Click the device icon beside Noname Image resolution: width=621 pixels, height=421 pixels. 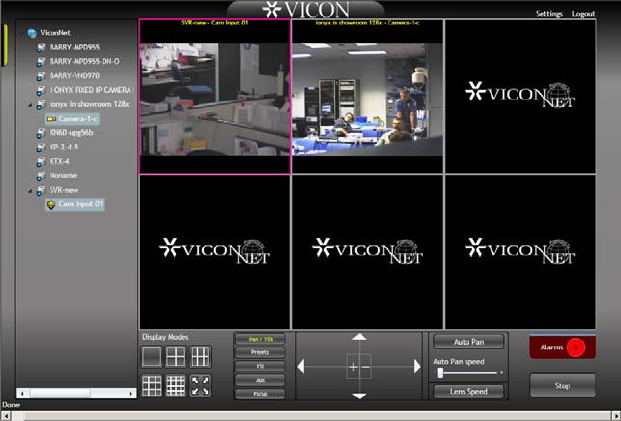coord(41,176)
